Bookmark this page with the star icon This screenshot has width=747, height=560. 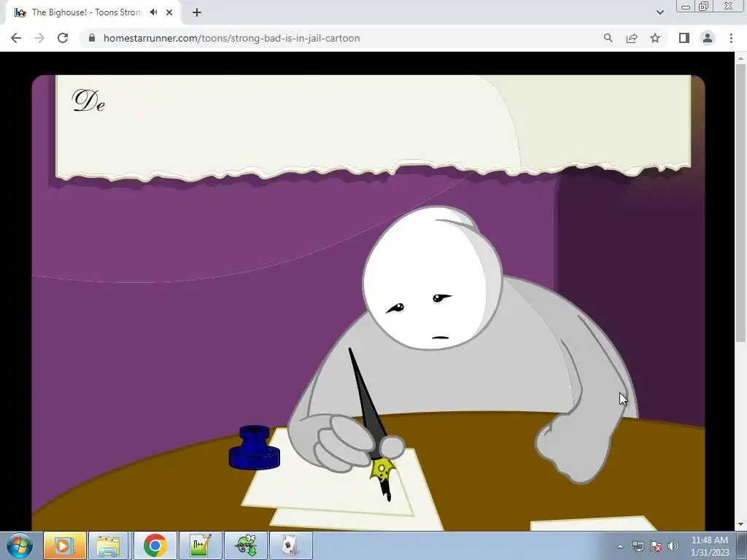point(655,38)
